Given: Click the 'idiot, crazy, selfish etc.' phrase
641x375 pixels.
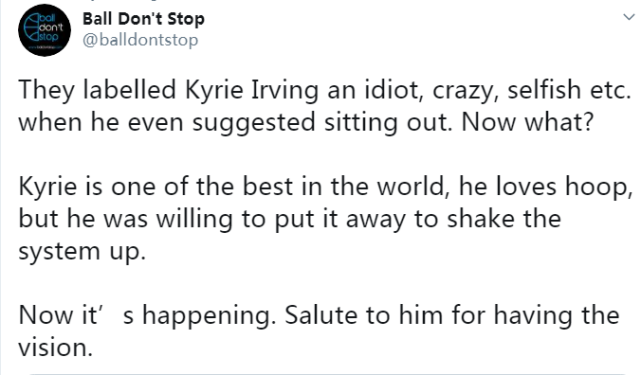Looking at the screenshot, I should coord(498,90).
